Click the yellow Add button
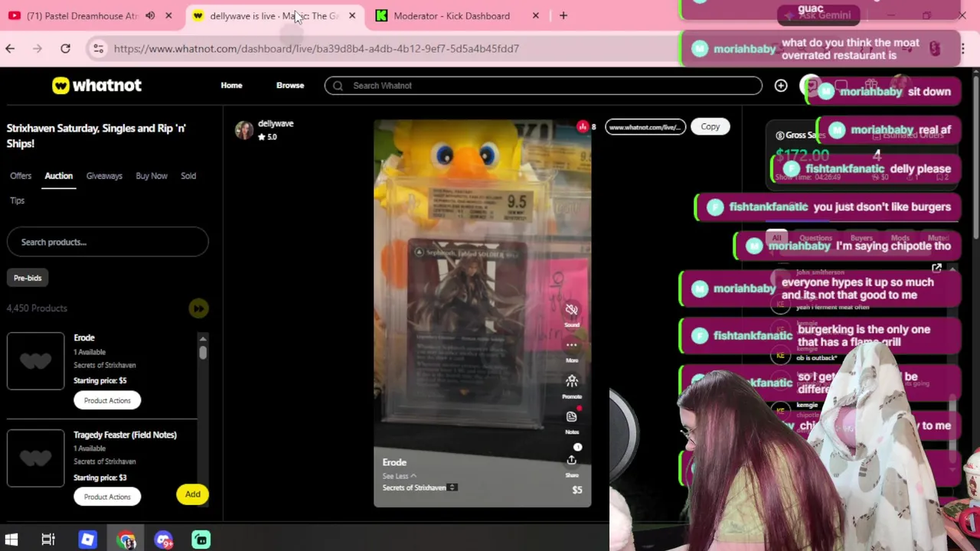 (192, 494)
